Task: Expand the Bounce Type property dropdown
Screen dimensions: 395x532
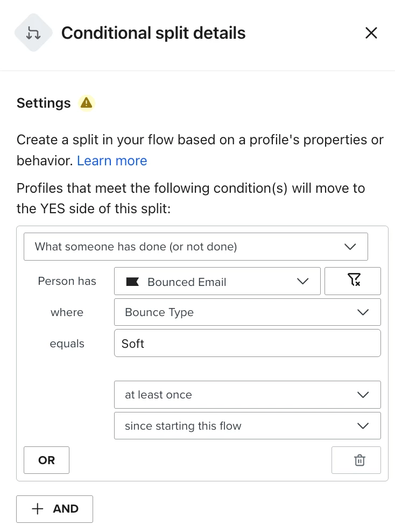Action: point(248,312)
